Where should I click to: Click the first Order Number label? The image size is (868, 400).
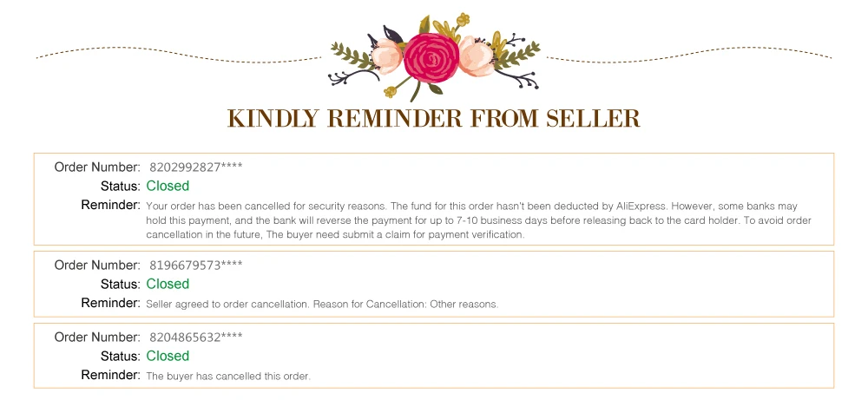[97, 167]
